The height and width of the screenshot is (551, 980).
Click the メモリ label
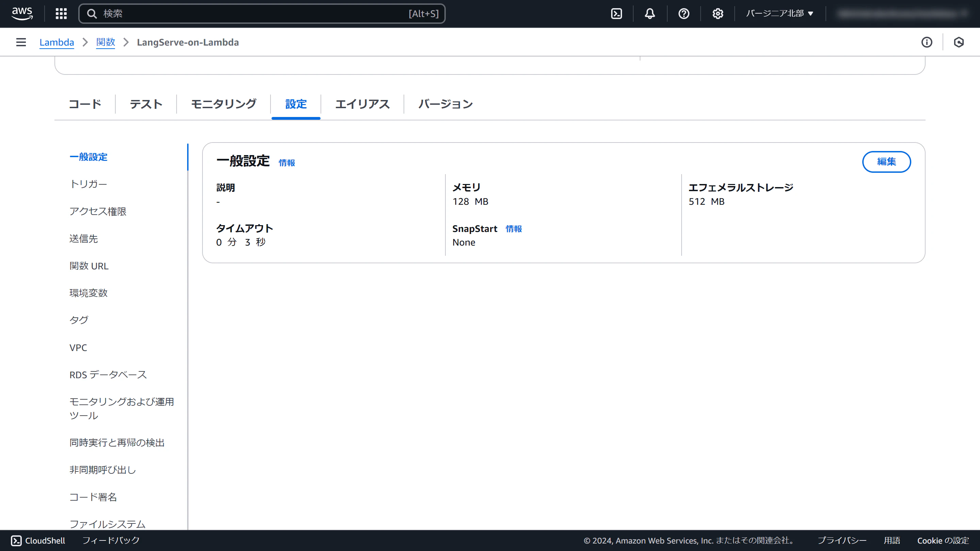tap(467, 187)
